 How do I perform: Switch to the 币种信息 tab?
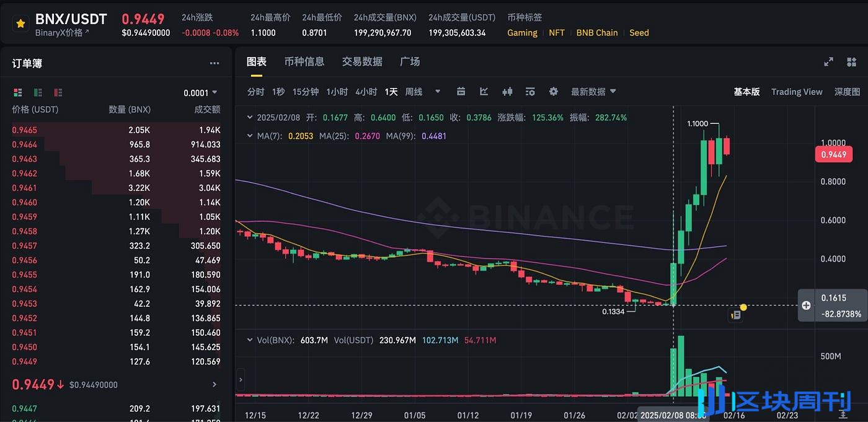click(x=304, y=61)
